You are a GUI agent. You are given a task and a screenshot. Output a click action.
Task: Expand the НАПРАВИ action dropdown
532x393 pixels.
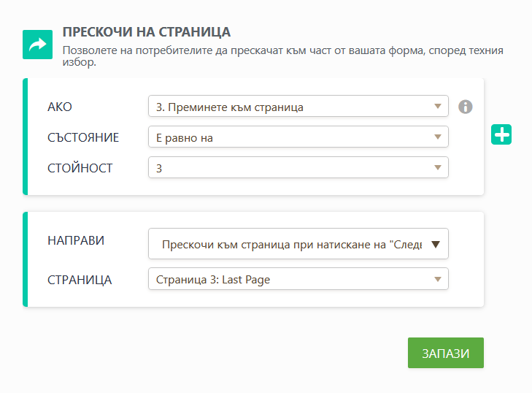298,245
